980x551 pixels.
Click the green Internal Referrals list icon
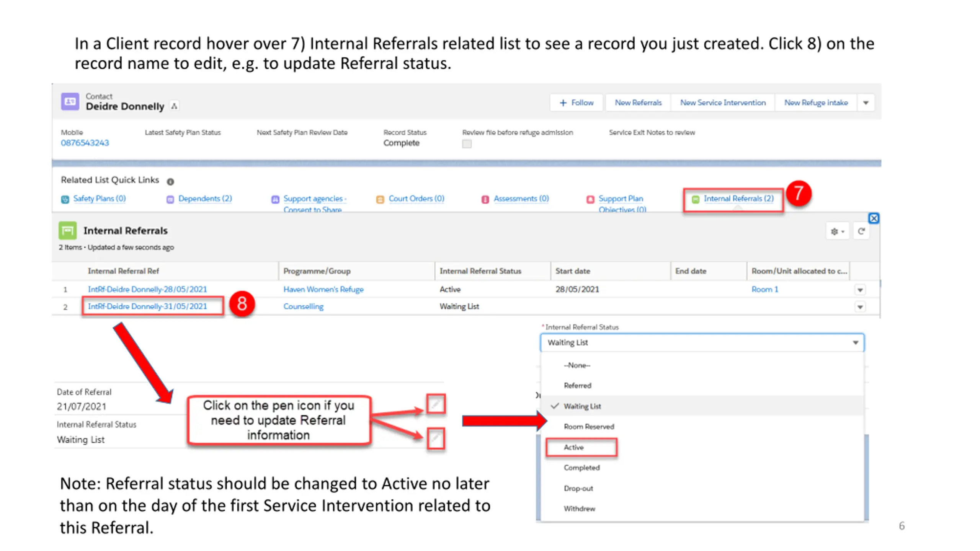coord(67,230)
